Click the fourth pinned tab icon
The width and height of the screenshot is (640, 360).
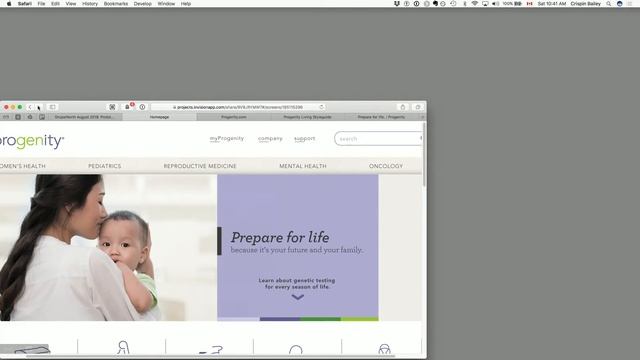42,117
